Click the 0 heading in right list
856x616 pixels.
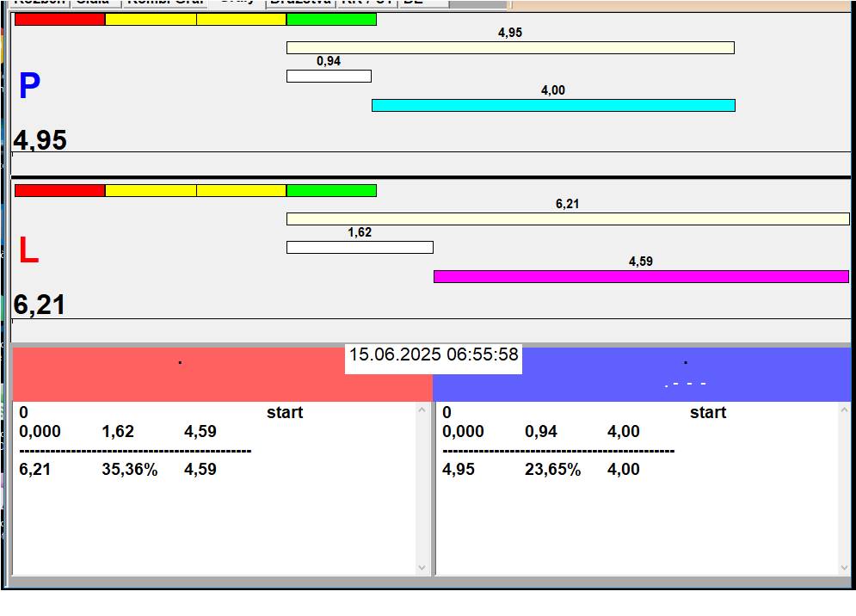click(446, 412)
